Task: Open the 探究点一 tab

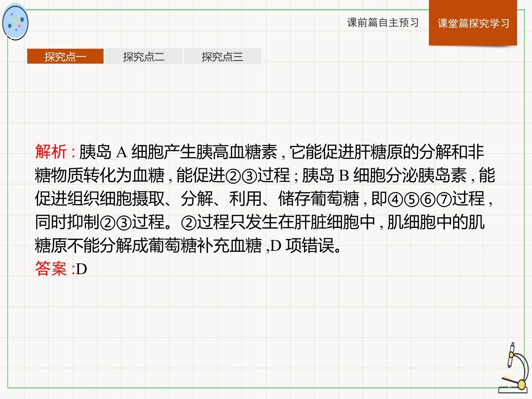Action: click(65, 57)
